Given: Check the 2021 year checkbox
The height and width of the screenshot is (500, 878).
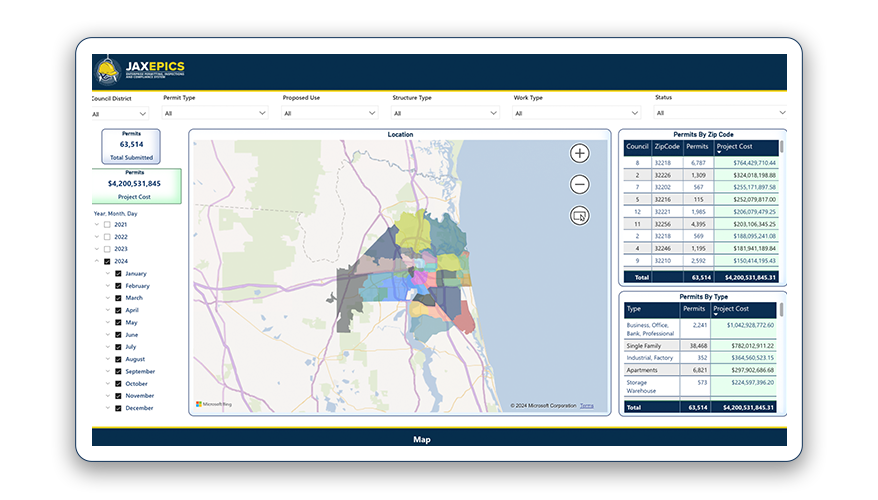Looking at the screenshot, I should pyautogui.click(x=107, y=224).
